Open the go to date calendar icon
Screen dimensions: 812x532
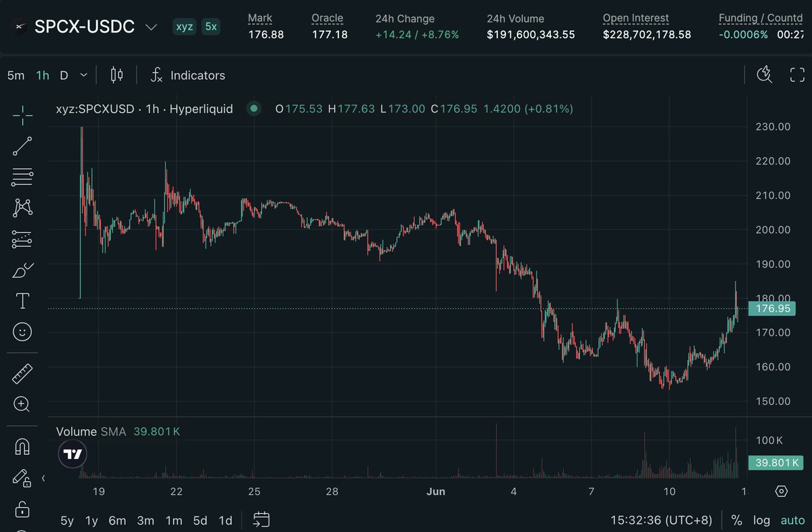click(x=261, y=520)
